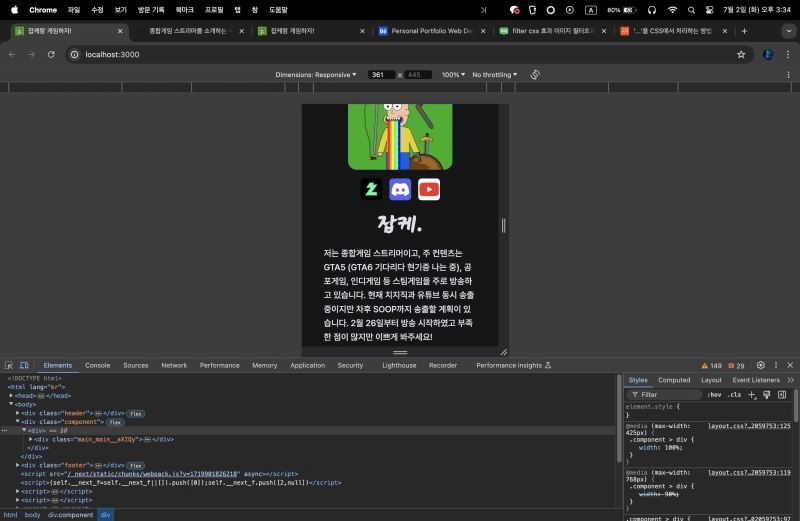800x521 pixels.
Task: Toggle the .cls class editor
Action: (734, 395)
